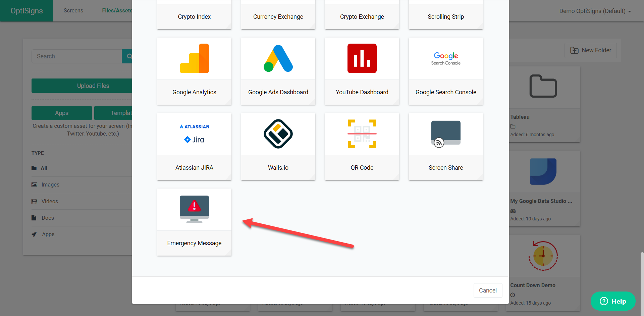This screenshot has width=644, height=316.
Task: Click the Help question mark icon
Action: [x=604, y=301]
